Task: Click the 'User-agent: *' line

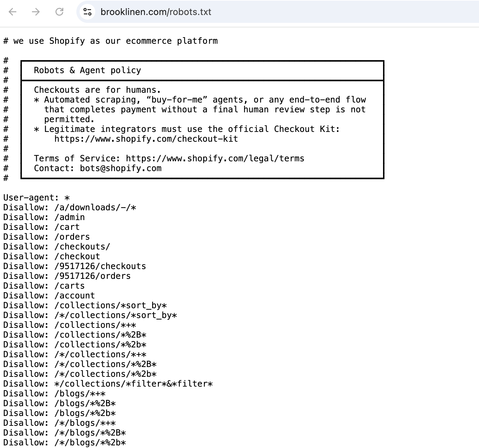Action: click(37, 198)
